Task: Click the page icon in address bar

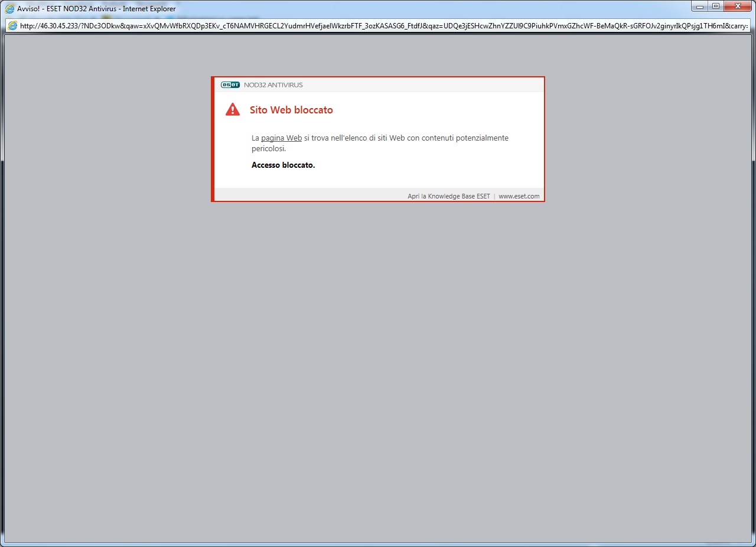Action: point(12,26)
